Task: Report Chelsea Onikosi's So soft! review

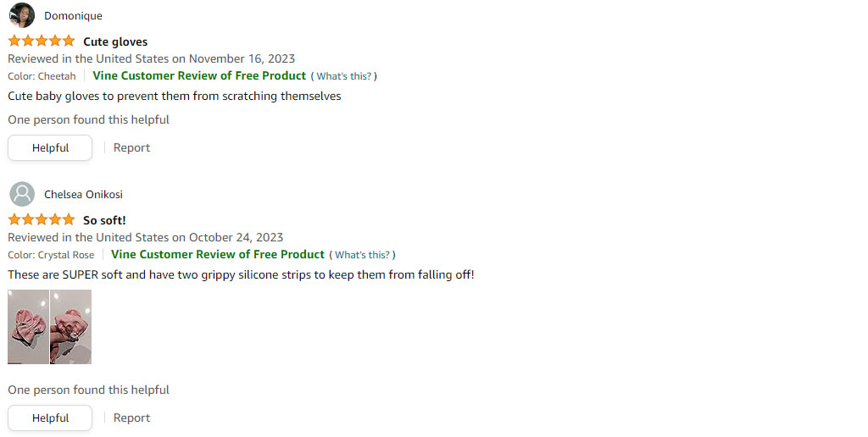Action: point(131,418)
